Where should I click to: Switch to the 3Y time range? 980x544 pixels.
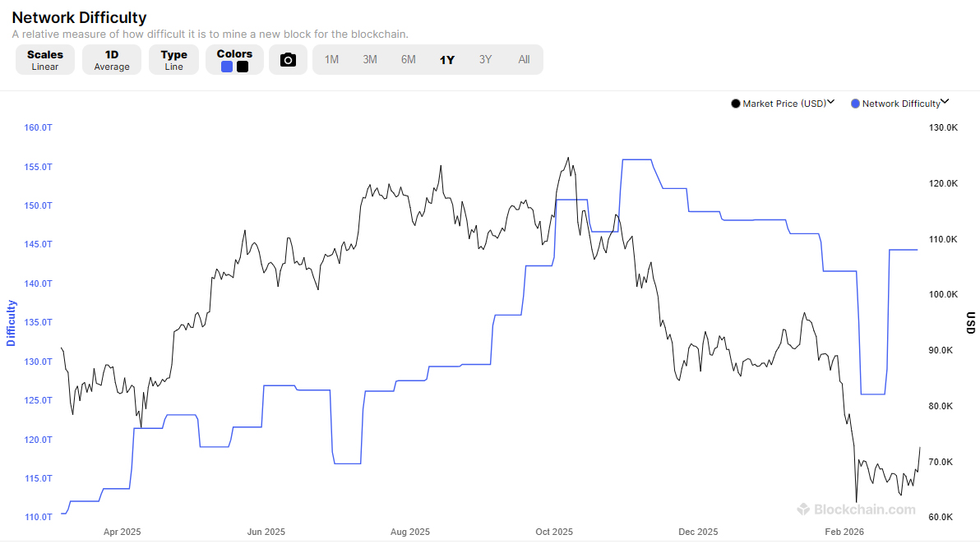[x=485, y=59]
